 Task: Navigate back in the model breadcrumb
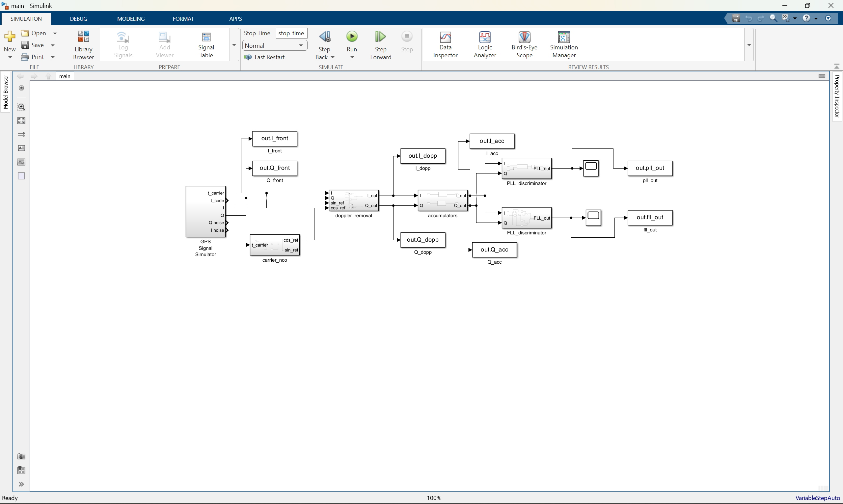pyautogui.click(x=20, y=76)
